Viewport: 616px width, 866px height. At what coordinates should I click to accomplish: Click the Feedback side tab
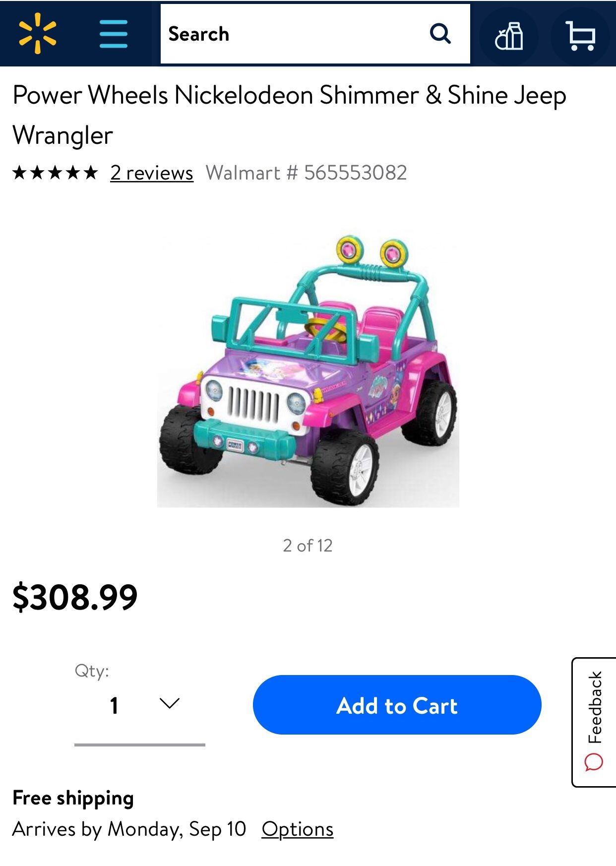pyautogui.click(x=594, y=722)
